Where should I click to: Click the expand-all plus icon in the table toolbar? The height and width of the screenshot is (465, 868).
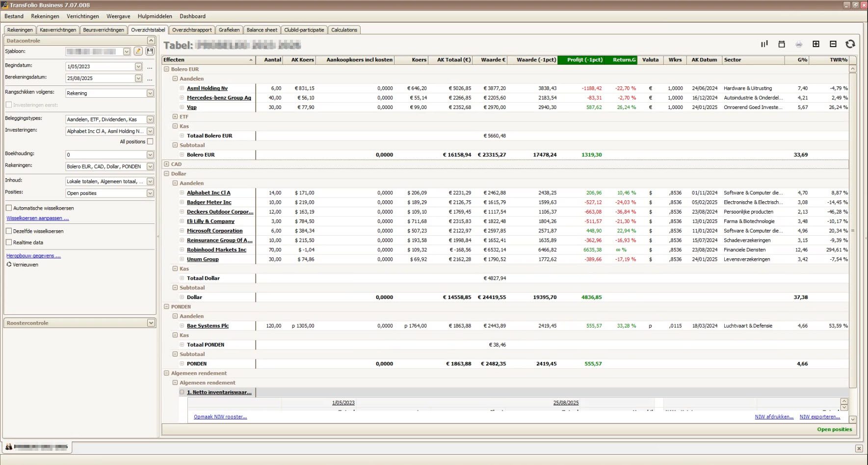(x=816, y=44)
